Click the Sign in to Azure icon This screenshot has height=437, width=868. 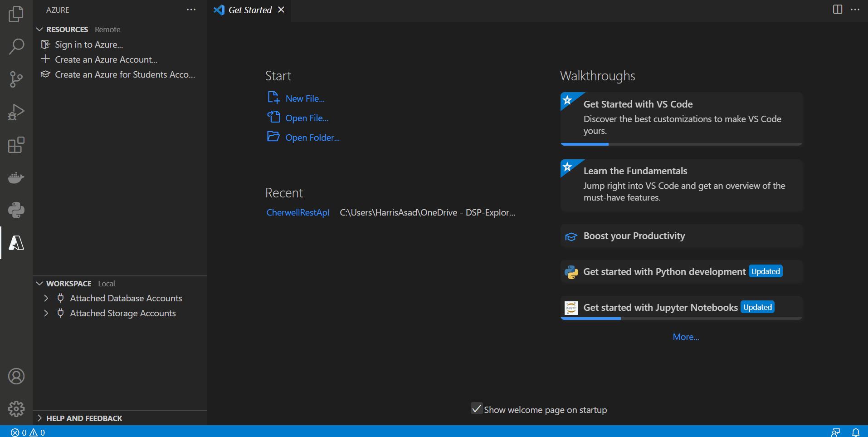[x=45, y=44]
